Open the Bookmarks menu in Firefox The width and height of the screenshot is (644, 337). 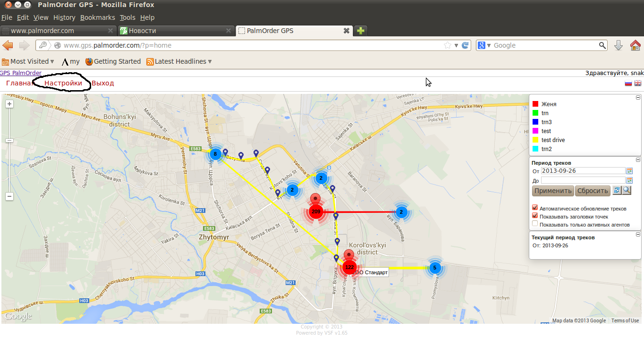[x=97, y=17]
